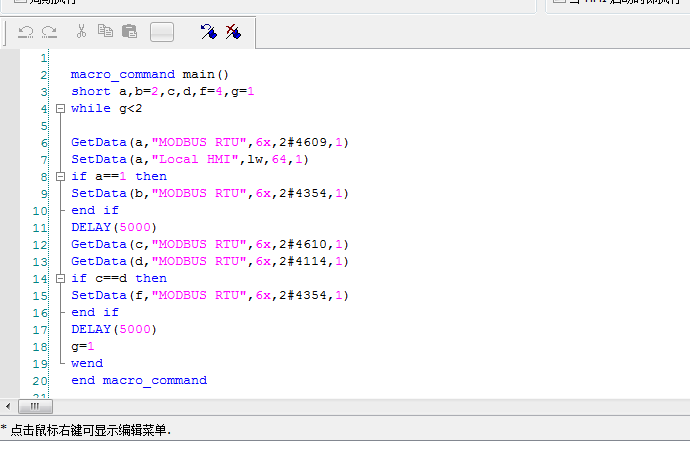This screenshot has height=459, width=690.
Task: Click the horizontal scrollbar left arrow
Action: tap(9, 407)
